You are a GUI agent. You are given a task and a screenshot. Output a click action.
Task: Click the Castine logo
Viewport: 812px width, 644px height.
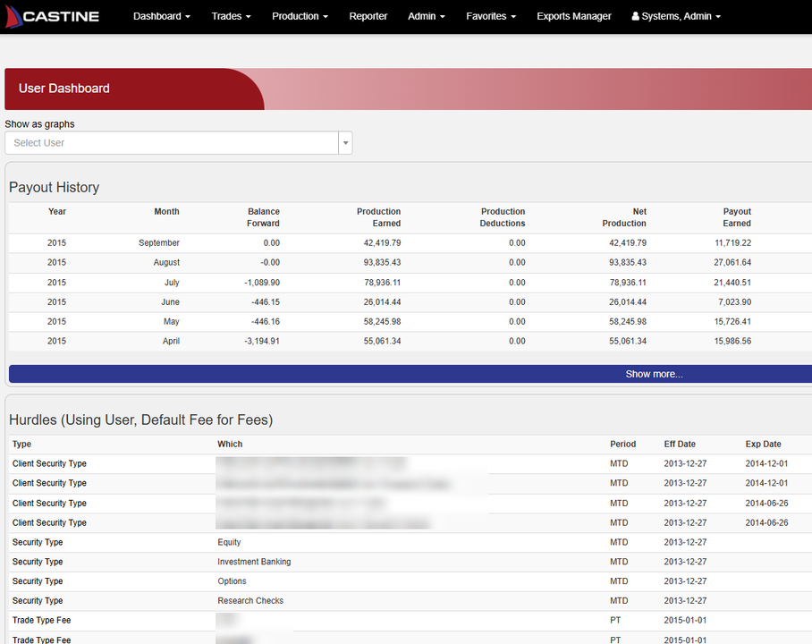click(x=52, y=17)
